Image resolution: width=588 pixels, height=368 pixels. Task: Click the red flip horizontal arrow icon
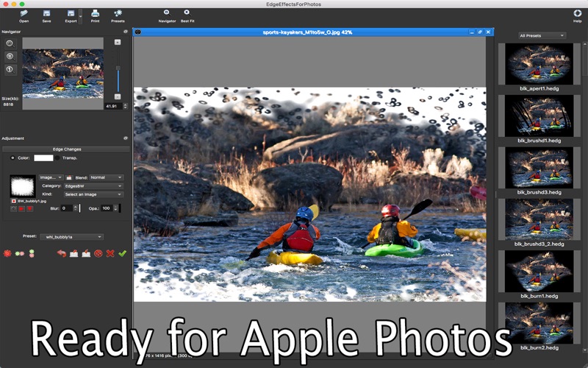(22, 209)
